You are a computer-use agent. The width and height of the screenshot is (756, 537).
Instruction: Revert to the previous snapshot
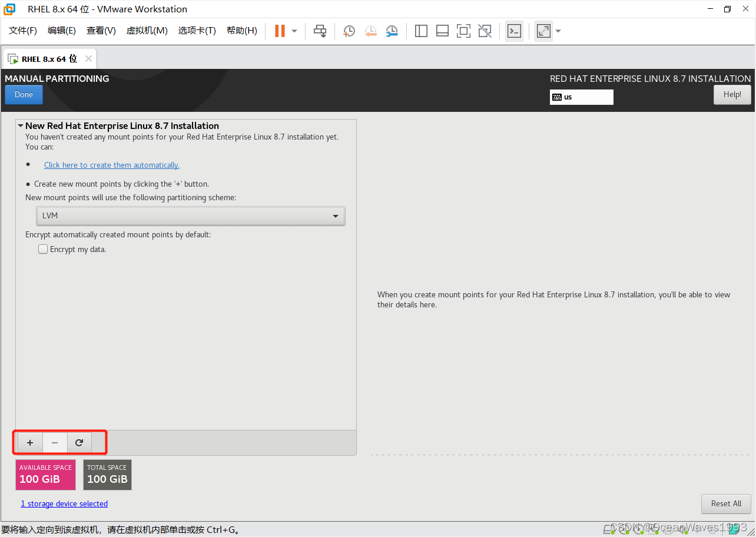(x=370, y=31)
